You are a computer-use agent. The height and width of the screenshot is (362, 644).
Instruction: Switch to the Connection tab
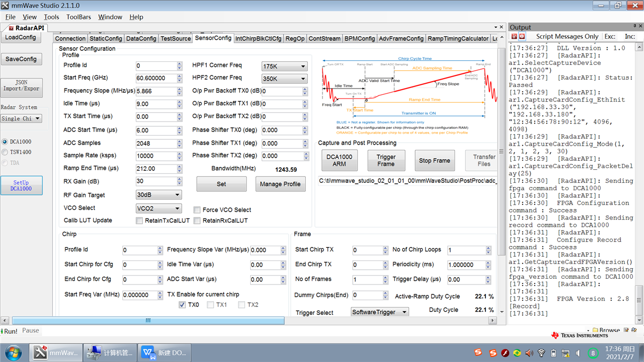70,38
